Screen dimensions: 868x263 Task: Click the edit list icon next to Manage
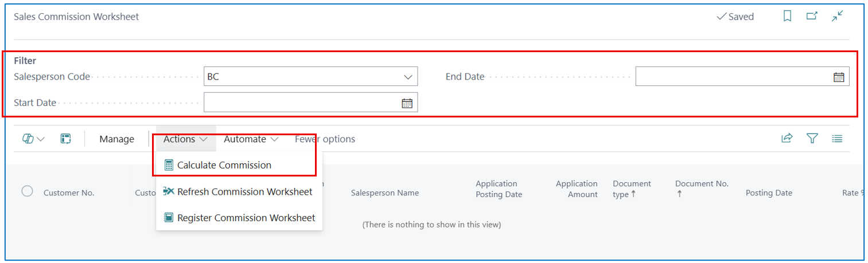coord(65,139)
